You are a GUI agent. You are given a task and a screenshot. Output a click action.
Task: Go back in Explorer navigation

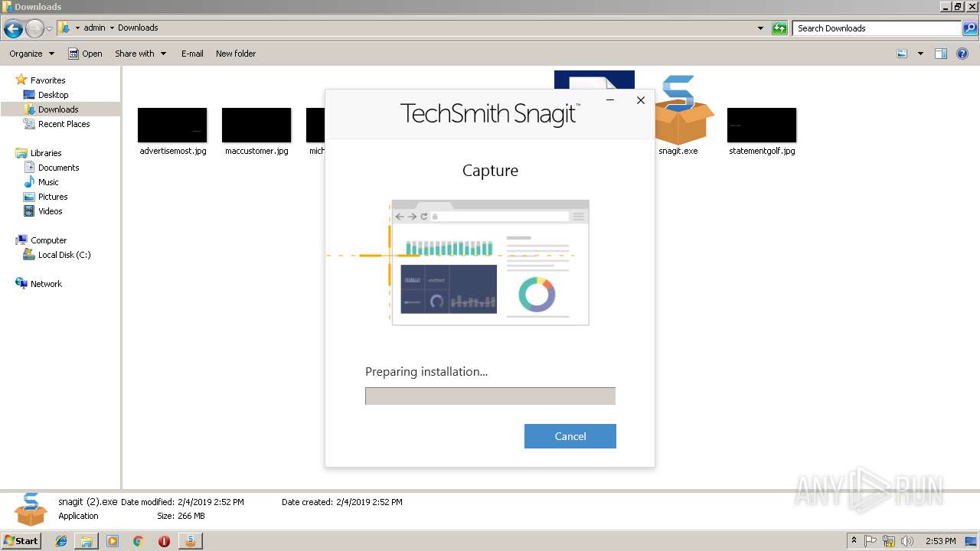pos(13,29)
